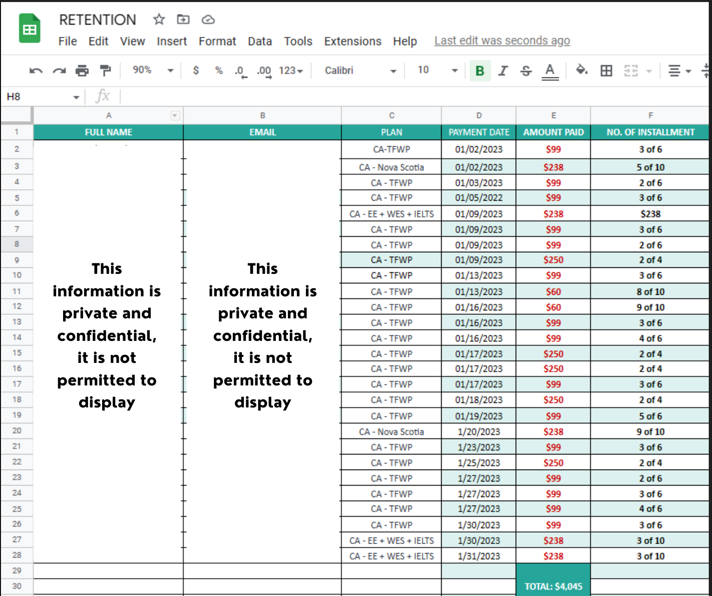Open the Help menu
The height and width of the screenshot is (596, 712).
[x=405, y=41]
